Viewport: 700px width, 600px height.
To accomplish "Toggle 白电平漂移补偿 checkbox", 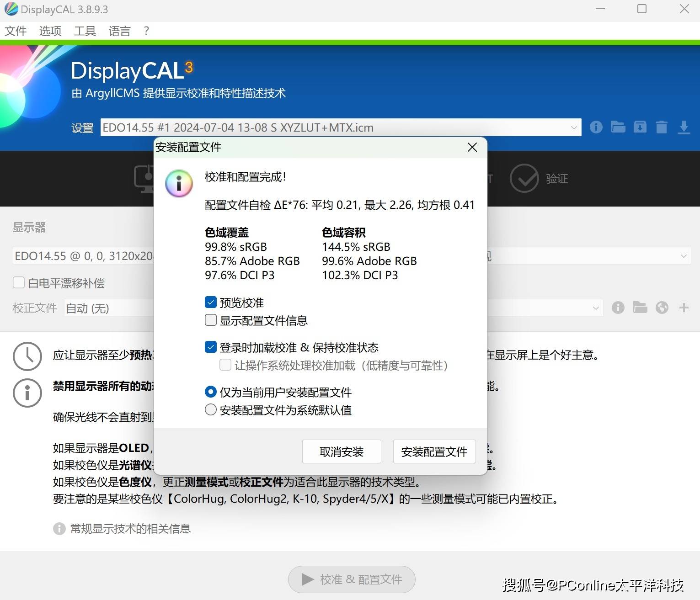I will (19, 283).
